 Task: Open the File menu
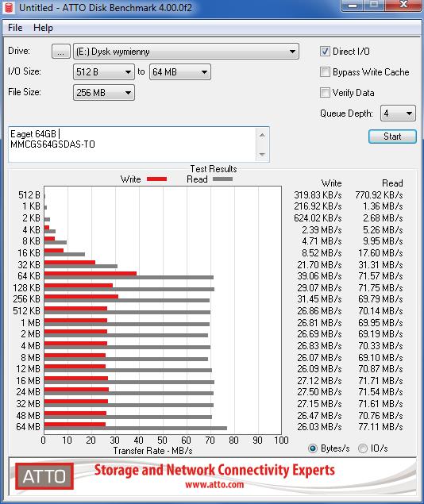(15, 28)
